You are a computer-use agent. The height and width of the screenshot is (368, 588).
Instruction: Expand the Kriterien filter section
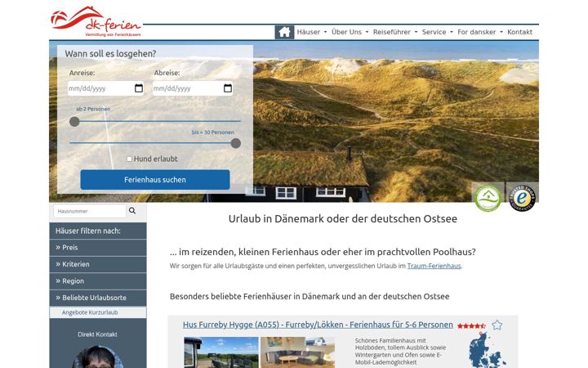98,264
